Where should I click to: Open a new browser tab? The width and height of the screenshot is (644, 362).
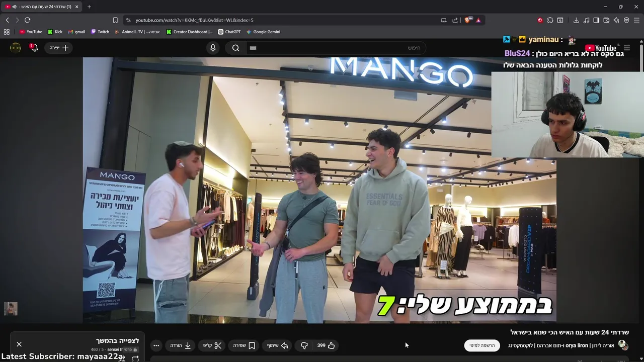click(89, 7)
